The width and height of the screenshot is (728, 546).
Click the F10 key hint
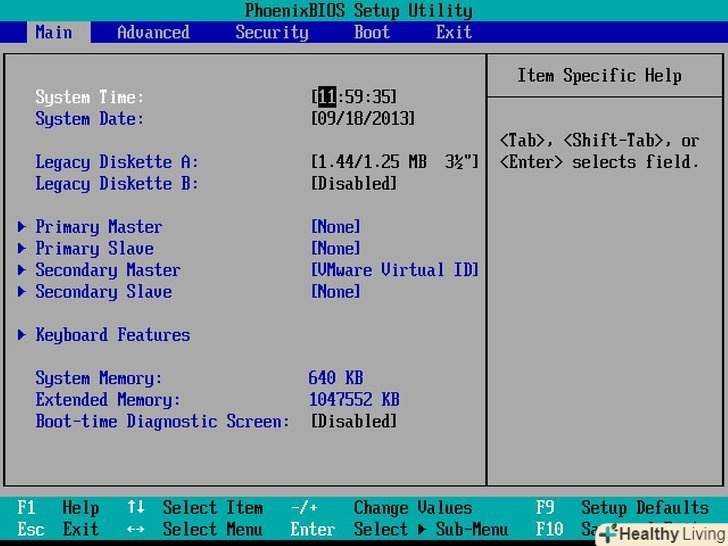(x=550, y=529)
